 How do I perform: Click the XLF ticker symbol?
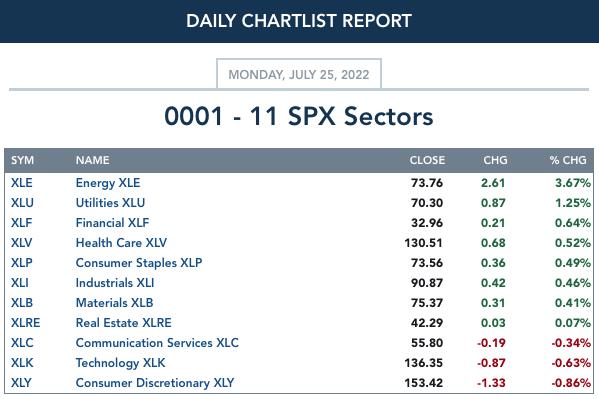pos(21,222)
